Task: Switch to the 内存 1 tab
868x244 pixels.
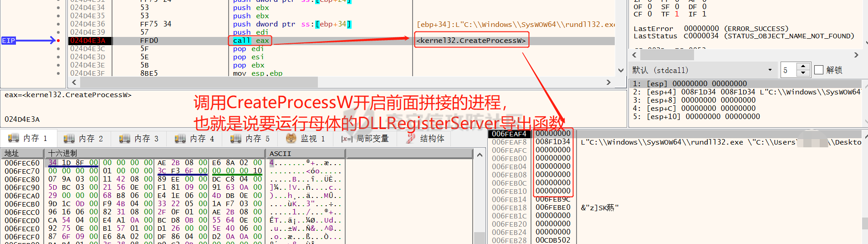Action: point(28,138)
